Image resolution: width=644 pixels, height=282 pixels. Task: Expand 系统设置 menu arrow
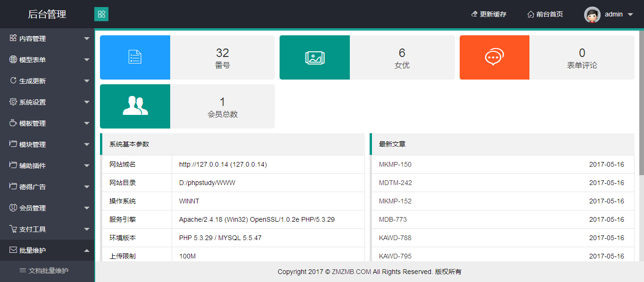pyautogui.click(x=87, y=102)
